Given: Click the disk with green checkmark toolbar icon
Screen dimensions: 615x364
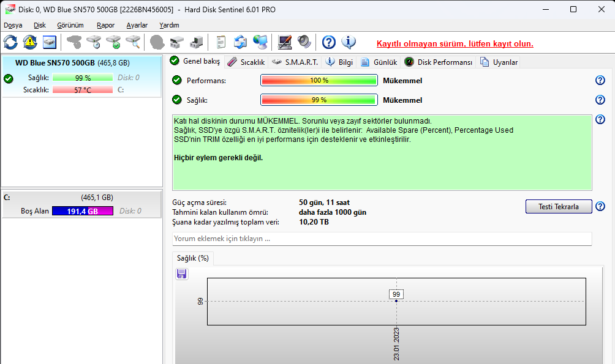Looking at the screenshot, I should click(114, 42).
